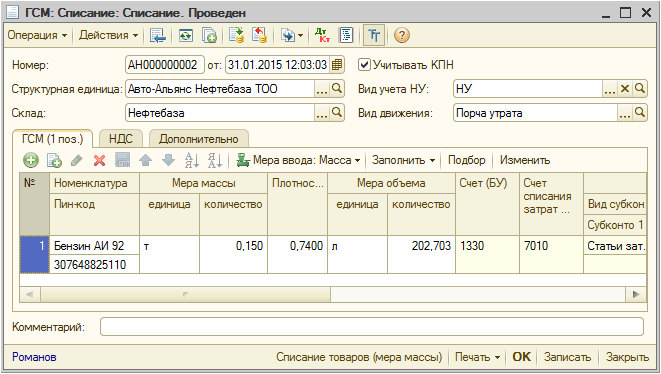Click the Закрыть button
Screen dimensions: 661x374
tap(627, 357)
